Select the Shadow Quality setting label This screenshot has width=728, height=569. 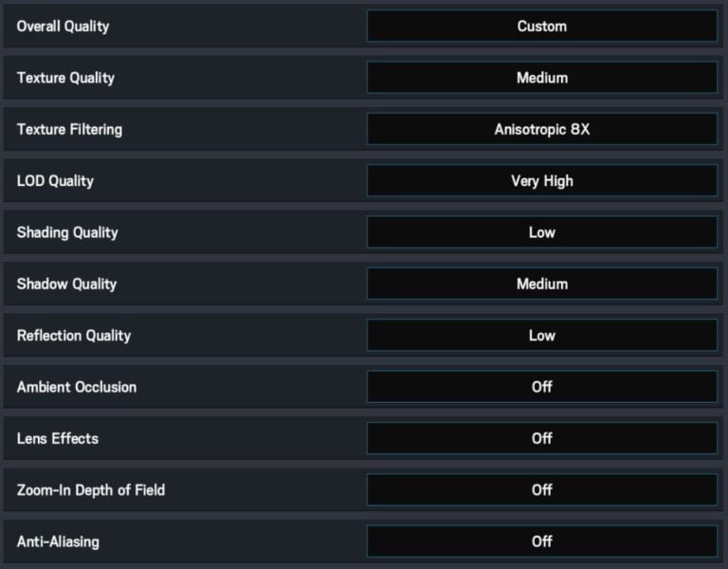tap(66, 284)
